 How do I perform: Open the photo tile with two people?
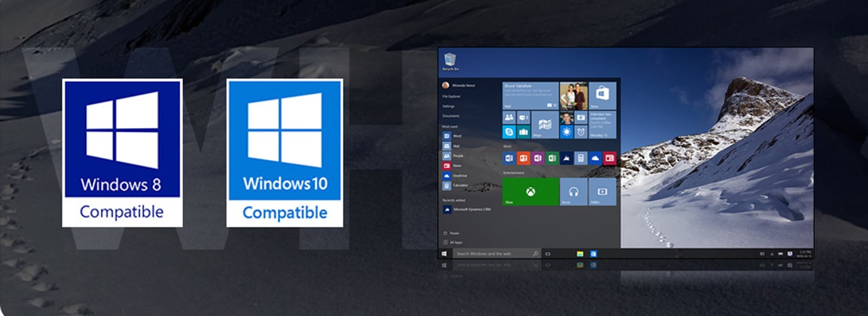[x=574, y=95]
